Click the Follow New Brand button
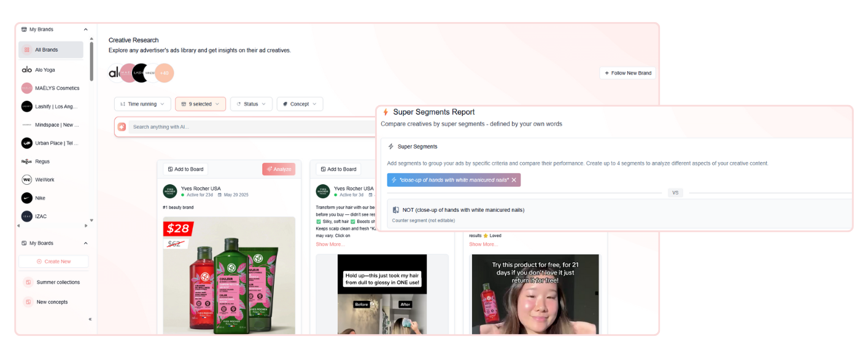Viewport: 868px width, 358px height. (x=628, y=73)
